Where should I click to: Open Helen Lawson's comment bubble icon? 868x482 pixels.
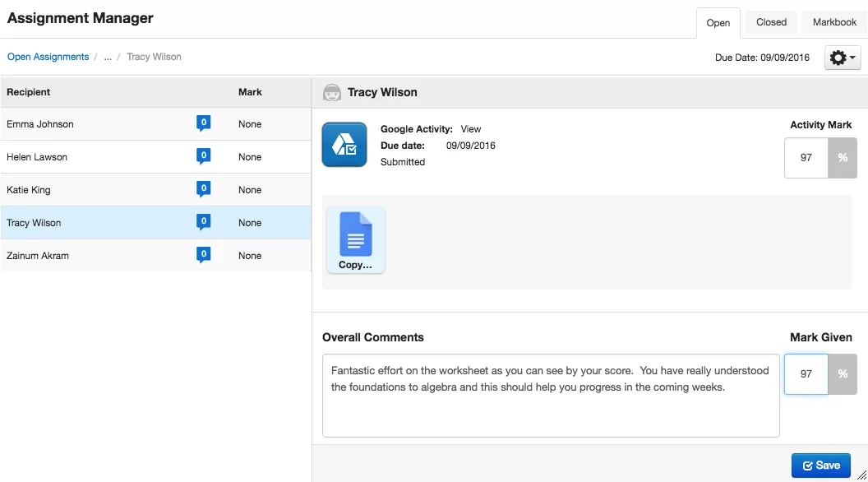(x=203, y=156)
